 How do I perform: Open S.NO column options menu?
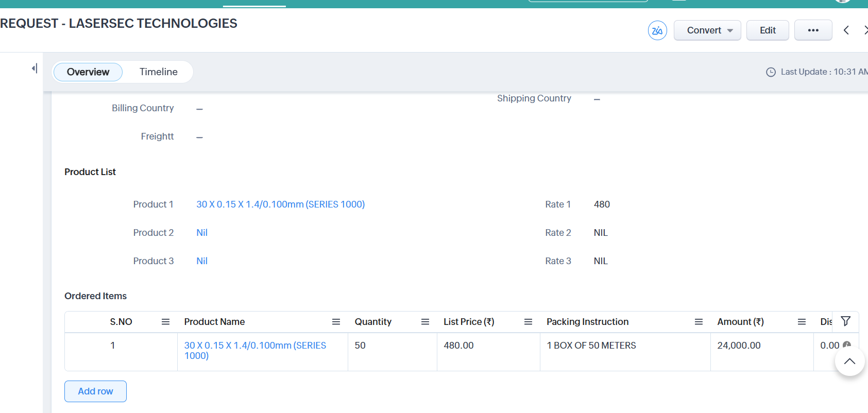coord(165,322)
